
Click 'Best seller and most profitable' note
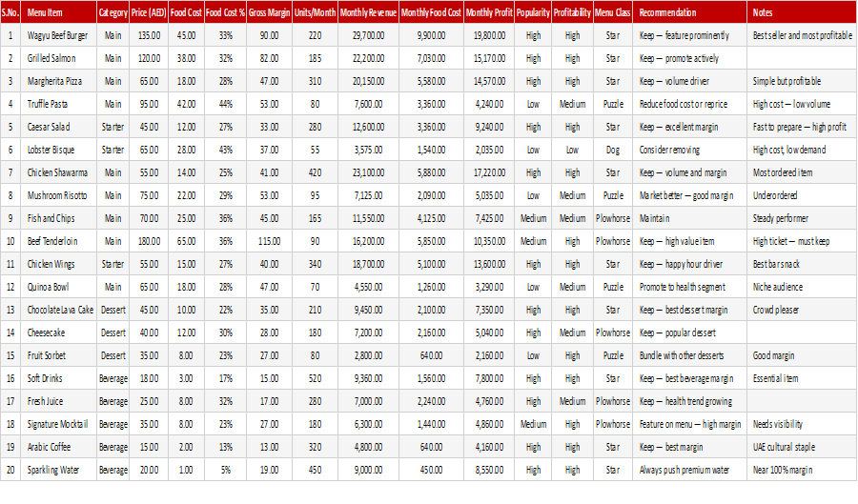tap(802, 35)
